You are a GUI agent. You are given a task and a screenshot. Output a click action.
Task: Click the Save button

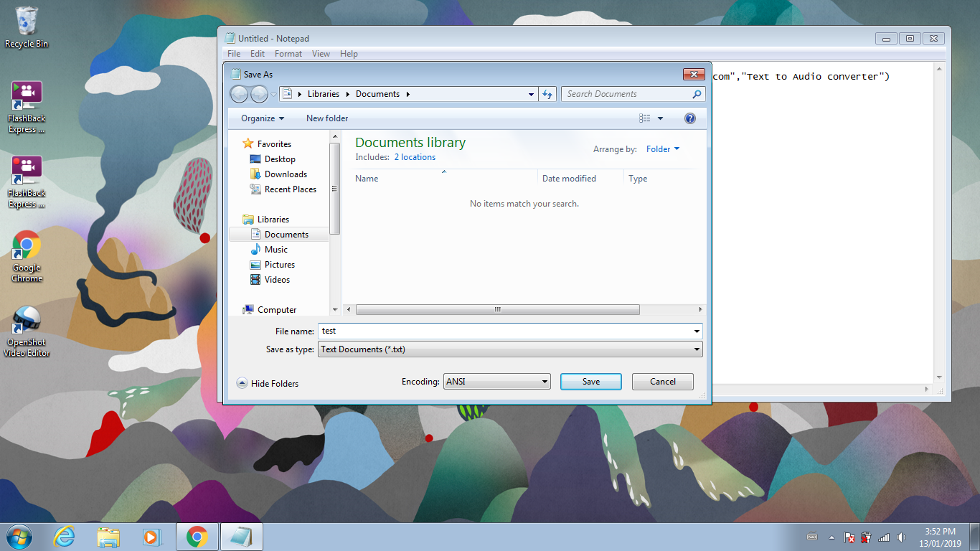click(x=590, y=381)
